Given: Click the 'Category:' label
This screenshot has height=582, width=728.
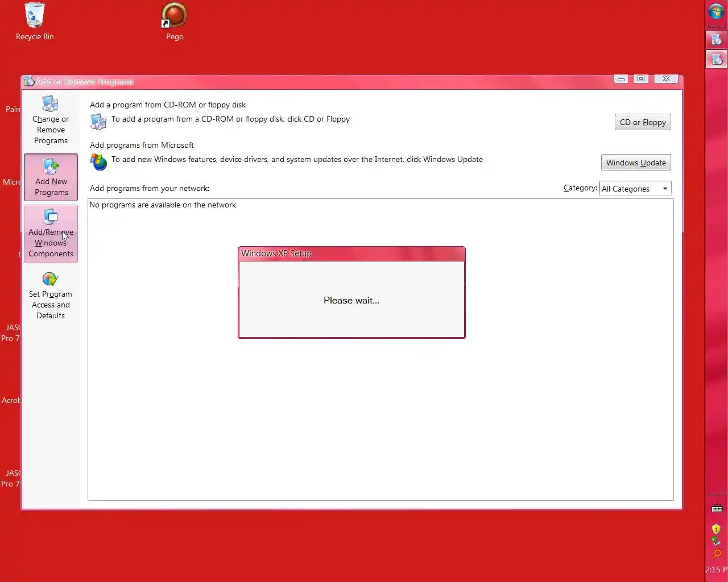Looking at the screenshot, I should click(x=580, y=188).
